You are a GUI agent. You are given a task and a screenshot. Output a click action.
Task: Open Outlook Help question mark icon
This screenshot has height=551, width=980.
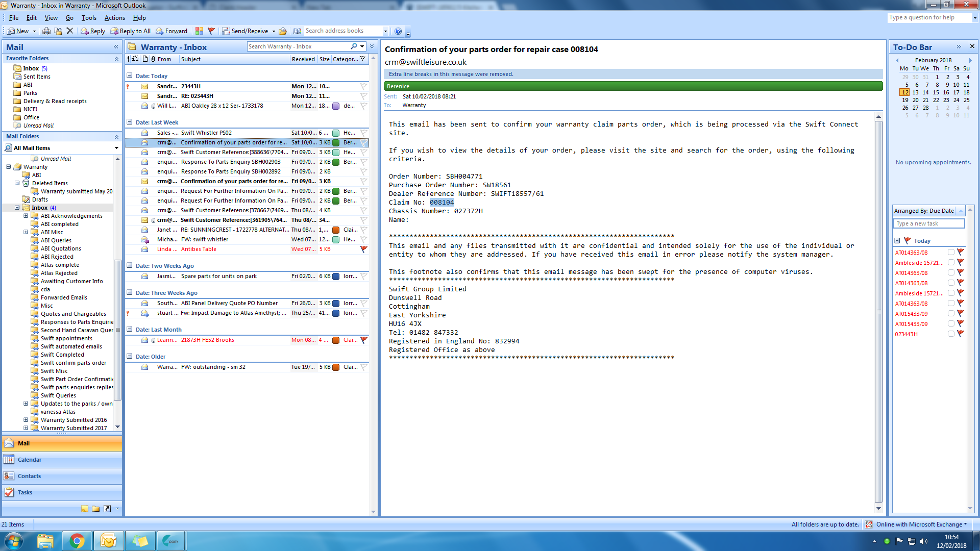point(398,31)
